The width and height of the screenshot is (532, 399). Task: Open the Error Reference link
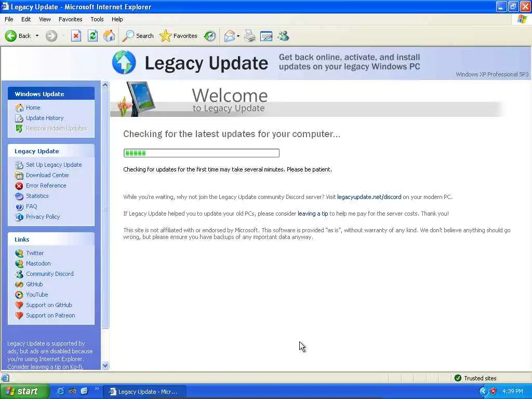[46, 185]
